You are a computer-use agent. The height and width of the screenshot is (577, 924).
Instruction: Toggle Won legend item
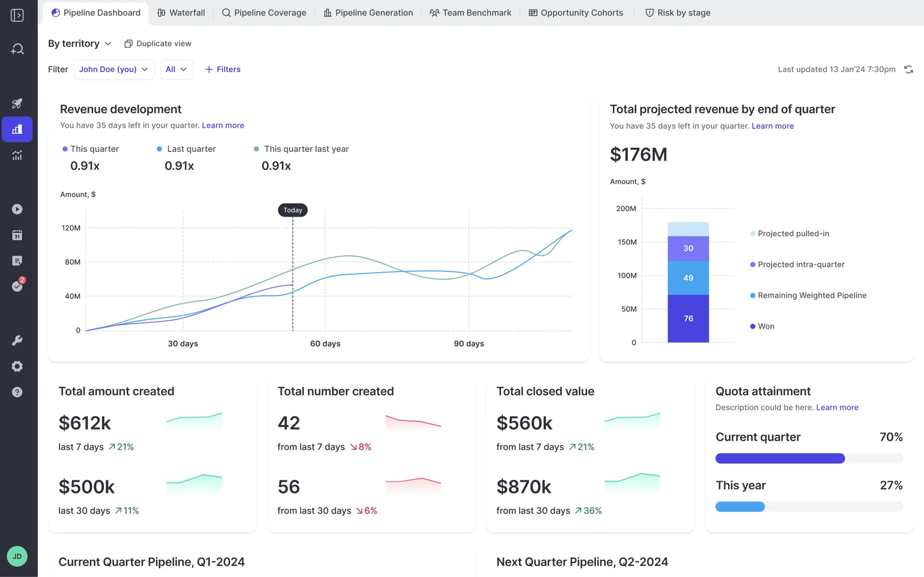(762, 326)
